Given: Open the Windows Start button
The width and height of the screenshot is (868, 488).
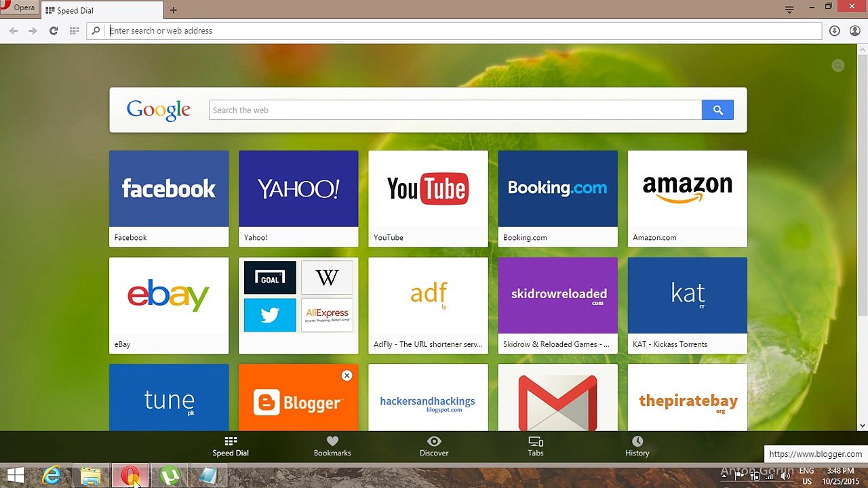Looking at the screenshot, I should [x=16, y=476].
